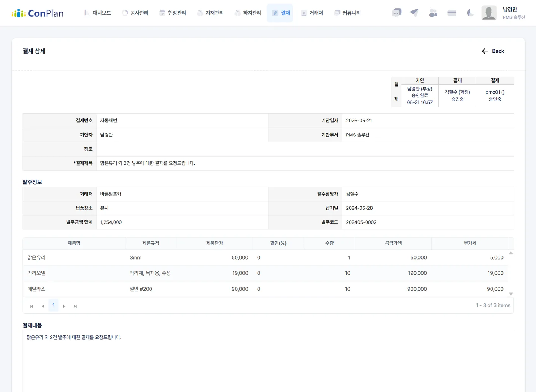
Task: Click the card icon in header
Action: (x=452, y=13)
